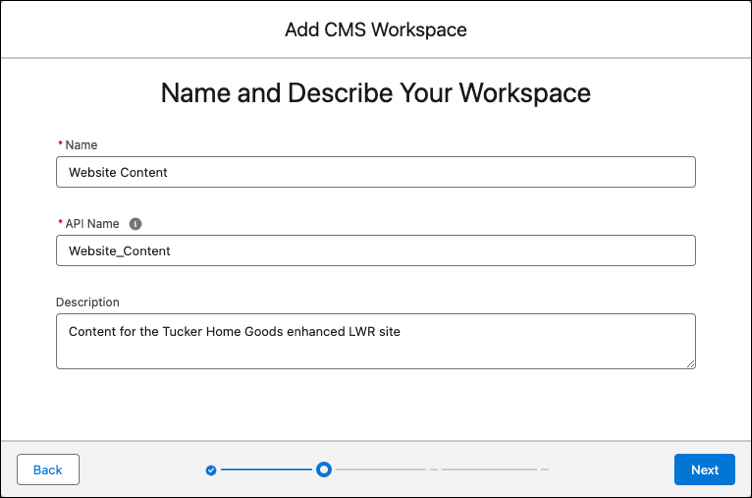Click the API Name info icon
Viewport: 752px width, 498px height.
point(135,224)
